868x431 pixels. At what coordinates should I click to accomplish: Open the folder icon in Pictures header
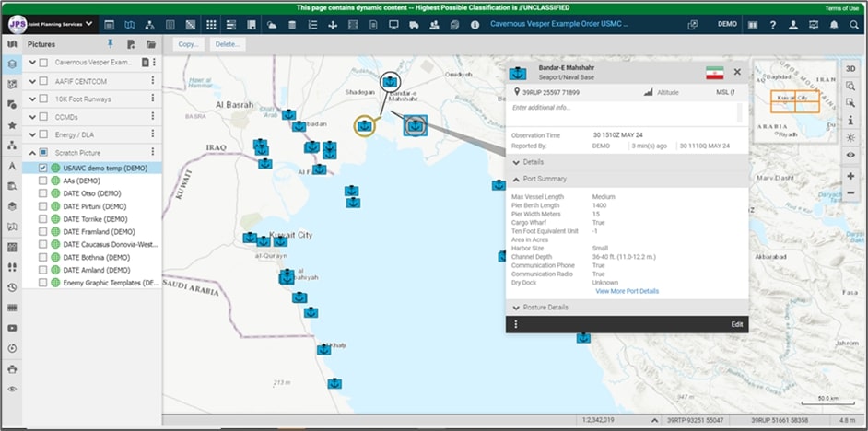150,44
